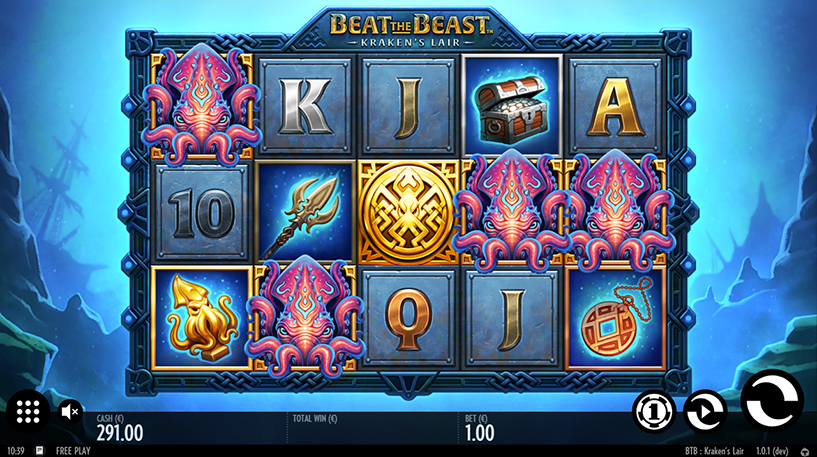
Task: Select the golden Kraken emblem symbol
Action: tap(408, 213)
